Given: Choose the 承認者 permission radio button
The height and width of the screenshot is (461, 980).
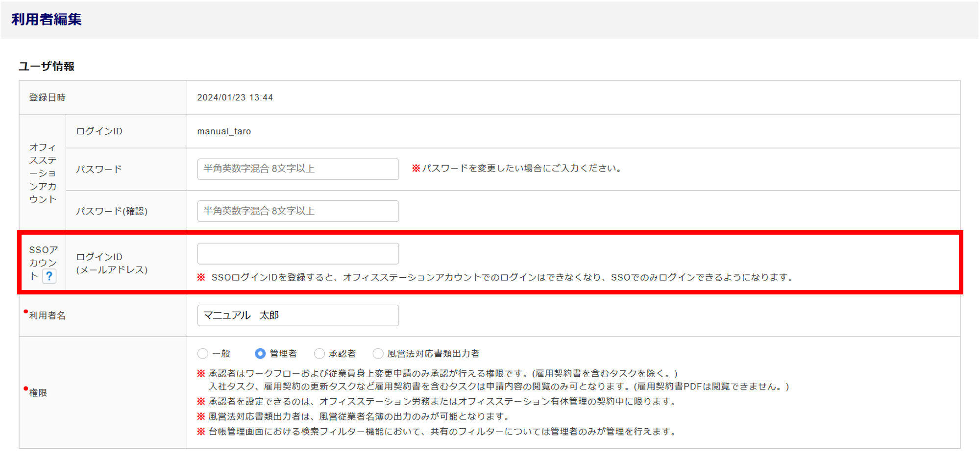Looking at the screenshot, I should 319,354.
